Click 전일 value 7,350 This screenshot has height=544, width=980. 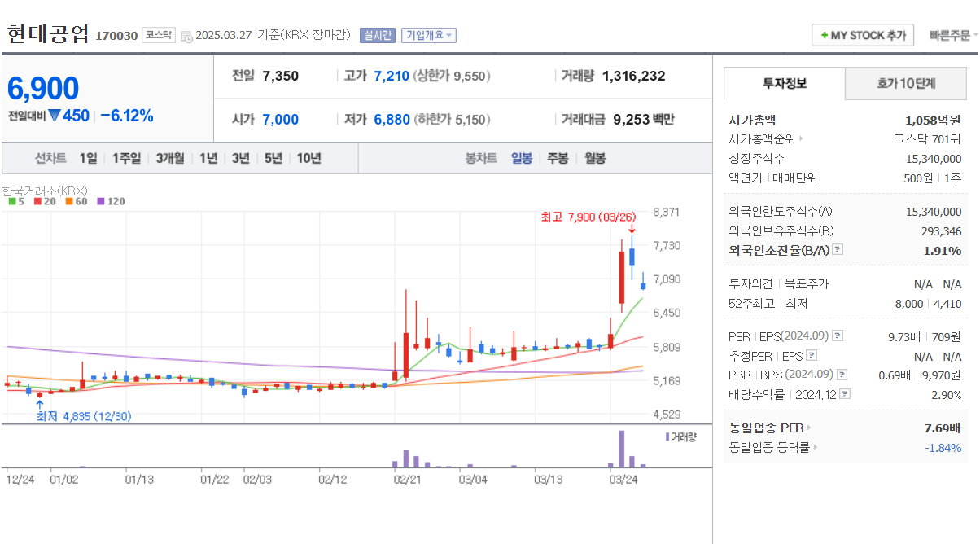click(281, 76)
